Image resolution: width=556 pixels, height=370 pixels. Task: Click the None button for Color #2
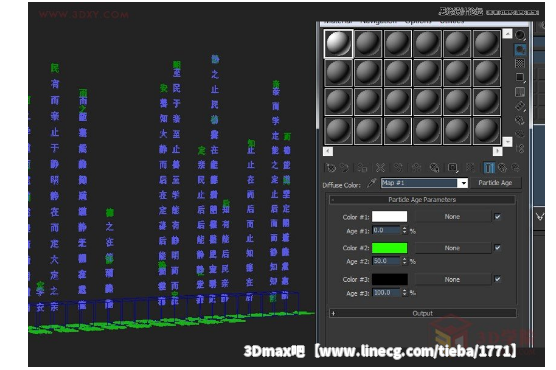click(452, 248)
